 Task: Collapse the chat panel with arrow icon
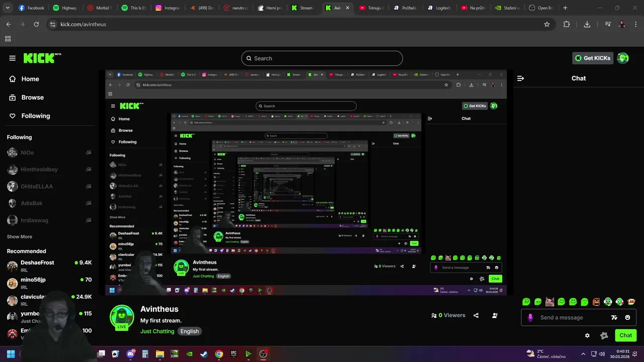click(521, 78)
